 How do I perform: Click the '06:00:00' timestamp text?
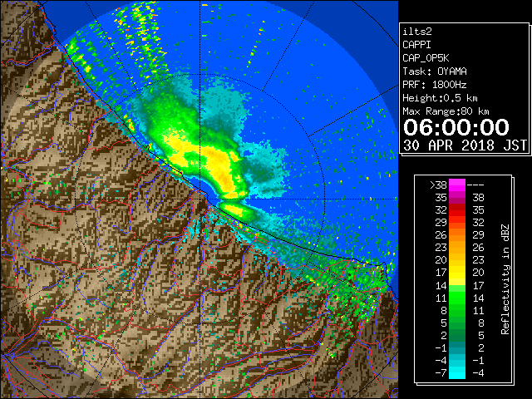pyautogui.click(x=456, y=127)
